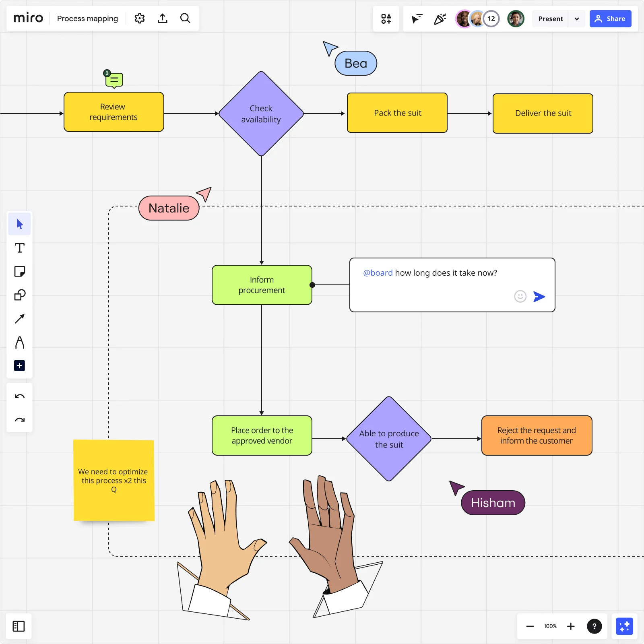Open the Miro AI sparkle button
This screenshot has width=644, height=644.
point(624,626)
